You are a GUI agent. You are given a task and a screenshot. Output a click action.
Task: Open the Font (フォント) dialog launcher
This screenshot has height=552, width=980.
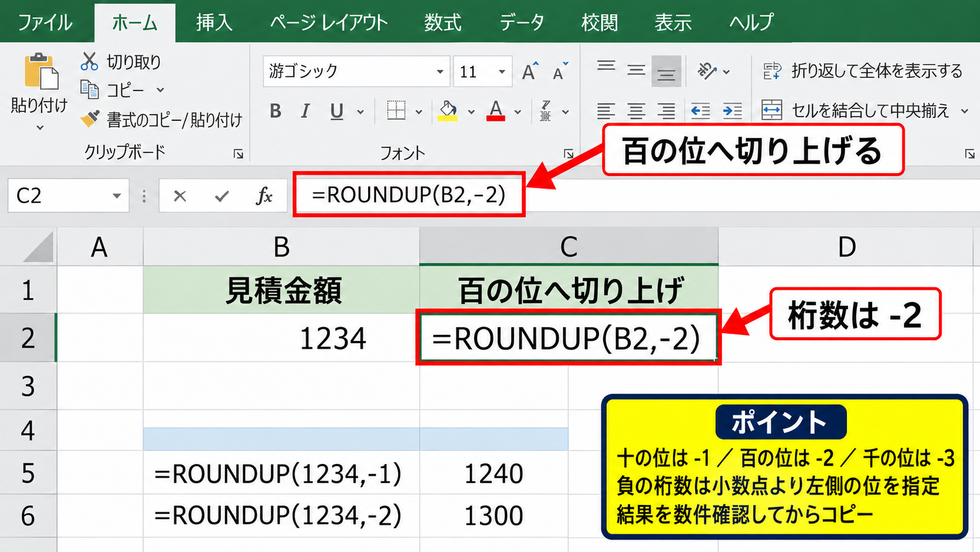(x=568, y=154)
